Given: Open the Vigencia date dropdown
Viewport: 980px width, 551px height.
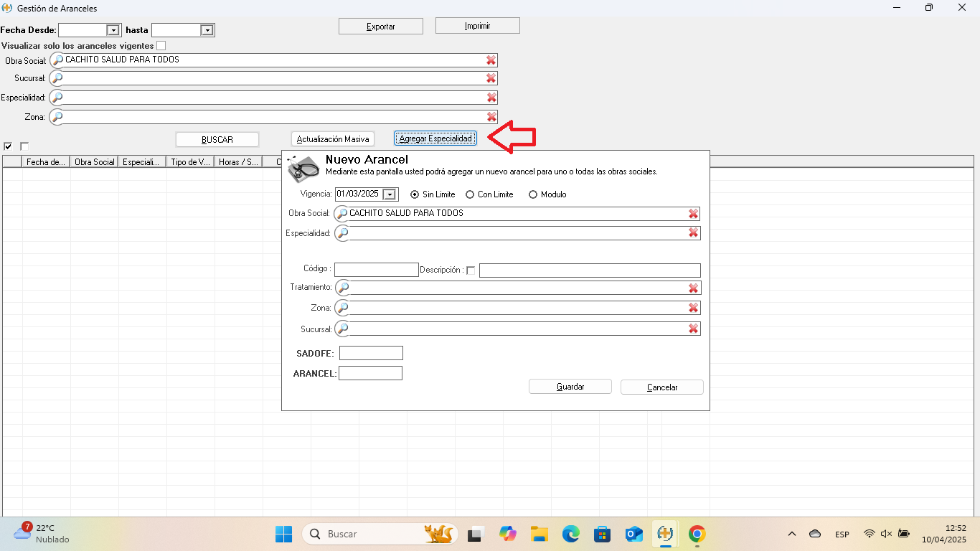Looking at the screenshot, I should tap(390, 194).
